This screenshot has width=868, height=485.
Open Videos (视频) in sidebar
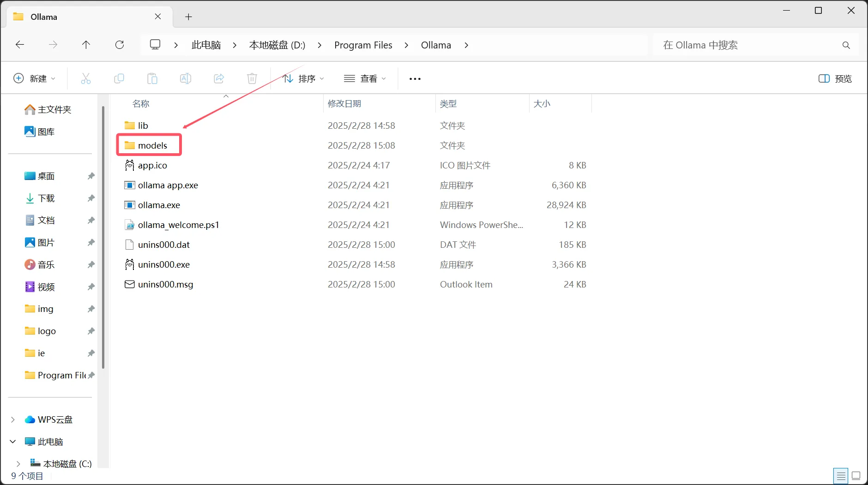[x=40, y=287]
